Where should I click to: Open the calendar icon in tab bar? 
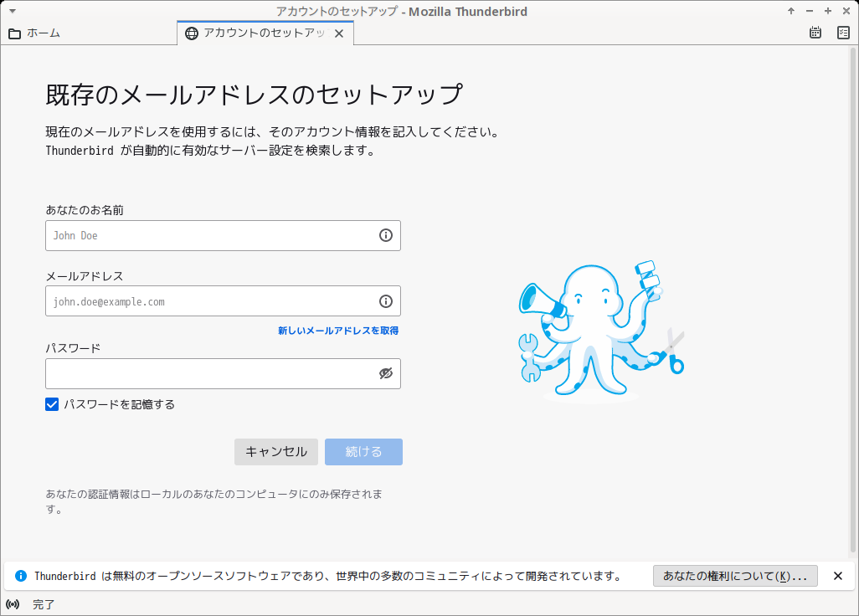815,33
